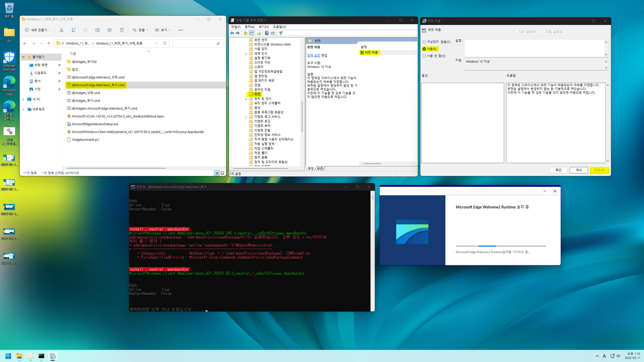Click the '다음 설정(N)' button

[x=554, y=32]
